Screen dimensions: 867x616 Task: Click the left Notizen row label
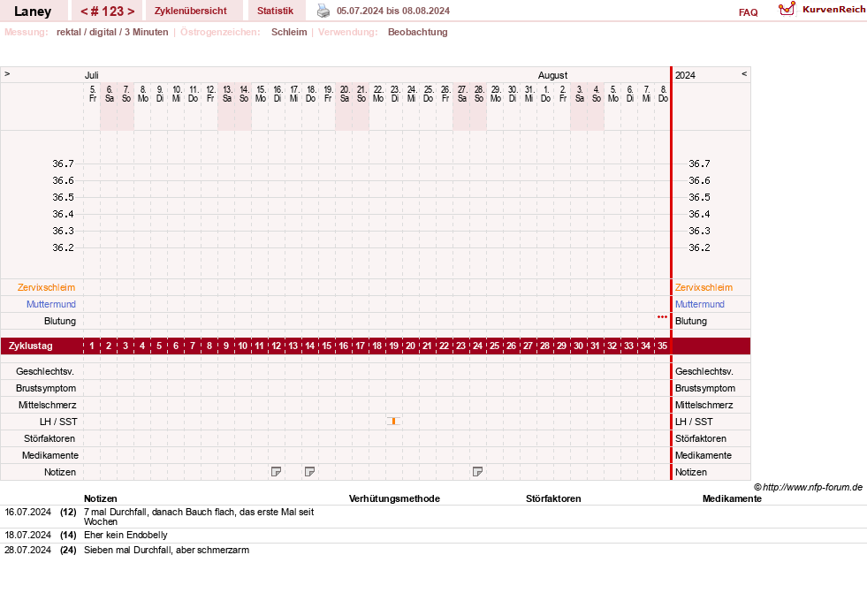[60, 472]
